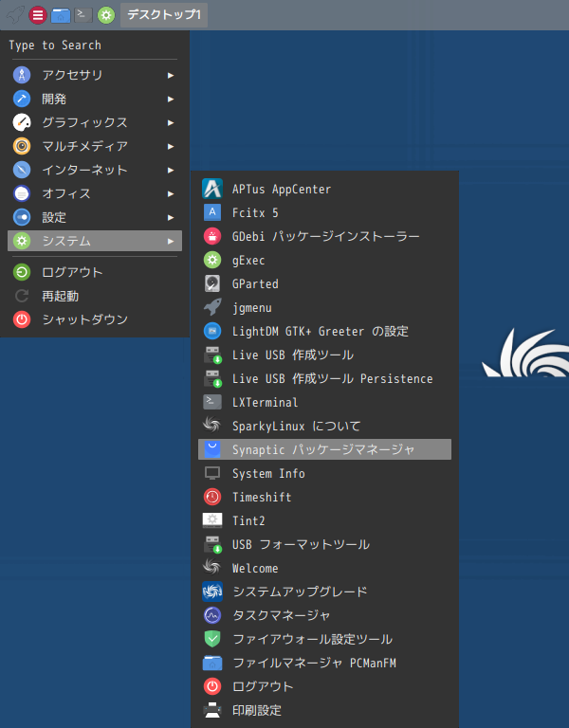
Task: Click the タスクマネージャ icon
Action: pyautogui.click(x=212, y=615)
